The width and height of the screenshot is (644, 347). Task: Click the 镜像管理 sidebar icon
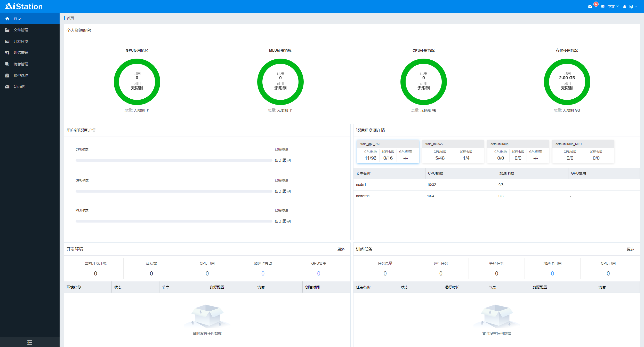pos(7,64)
